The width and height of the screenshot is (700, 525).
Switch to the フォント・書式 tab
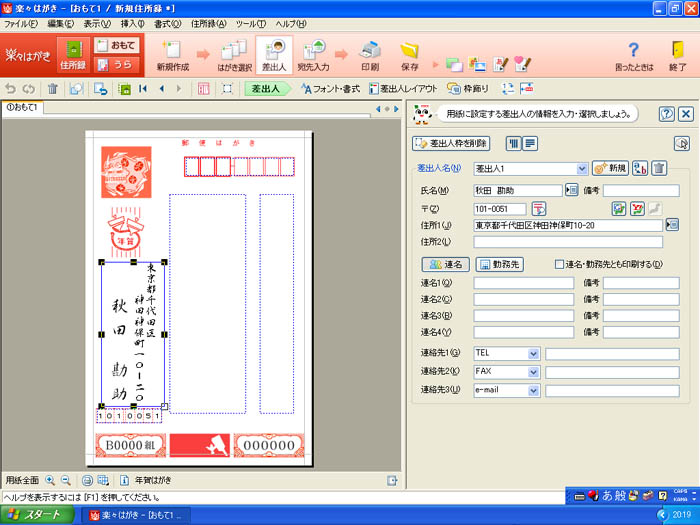(x=323, y=89)
